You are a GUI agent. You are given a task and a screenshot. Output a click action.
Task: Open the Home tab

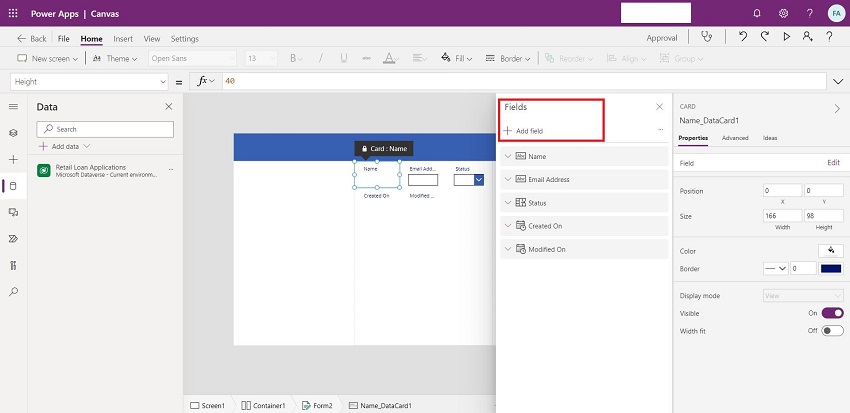[x=92, y=38]
